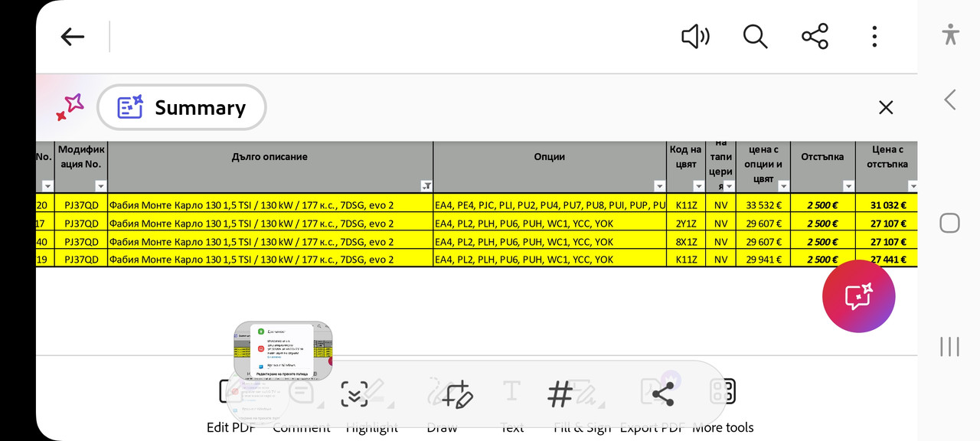Select the Опции header text

550,157
